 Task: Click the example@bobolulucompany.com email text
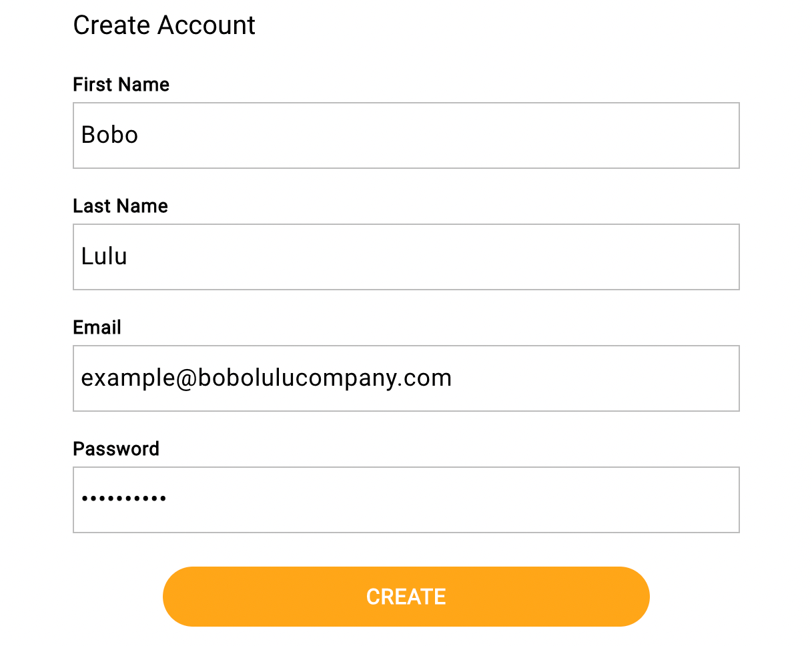tap(266, 378)
